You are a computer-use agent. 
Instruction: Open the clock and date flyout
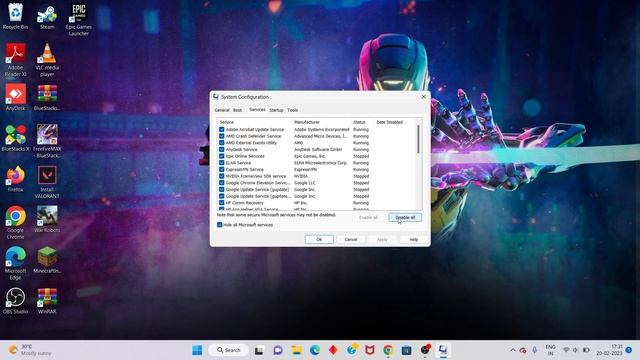[609, 350]
